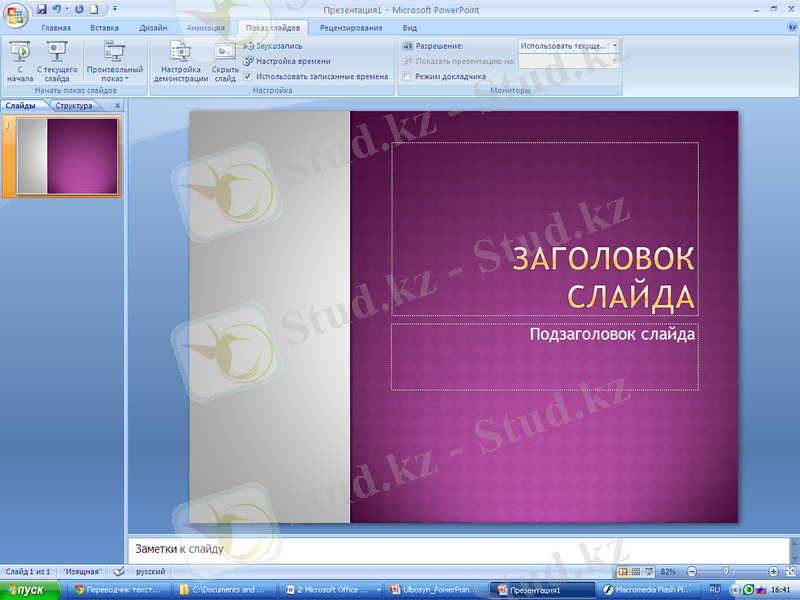Click the Office button logo
This screenshot has width=800, height=600.
tap(16, 14)
